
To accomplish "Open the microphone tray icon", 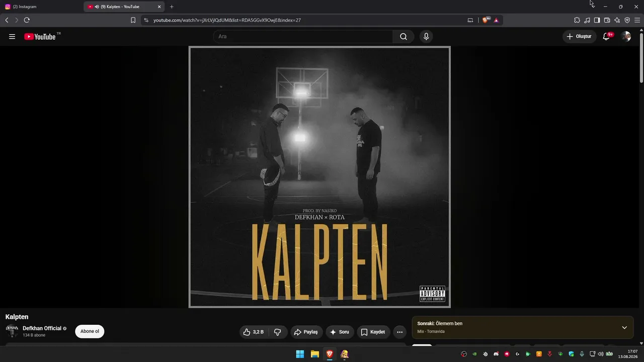I will coord(582,354).
